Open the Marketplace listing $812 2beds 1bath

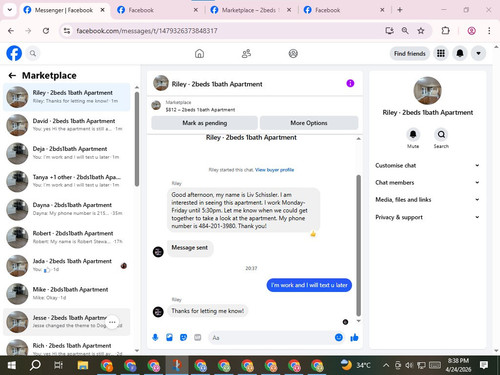[x=255, y=106]
